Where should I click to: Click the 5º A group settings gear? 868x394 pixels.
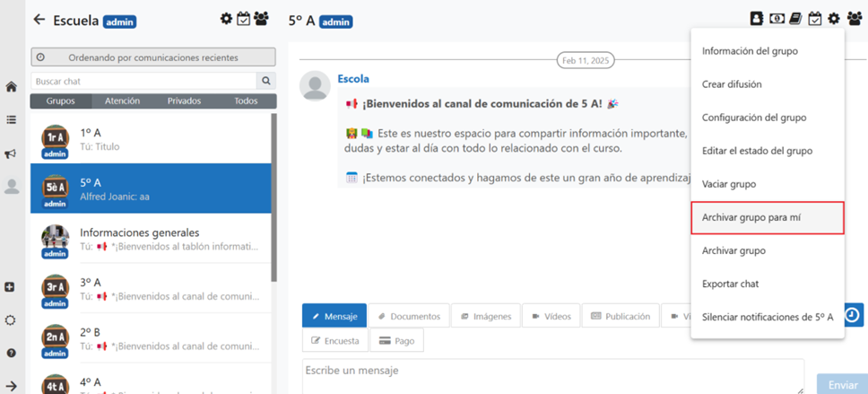point(834,19)
